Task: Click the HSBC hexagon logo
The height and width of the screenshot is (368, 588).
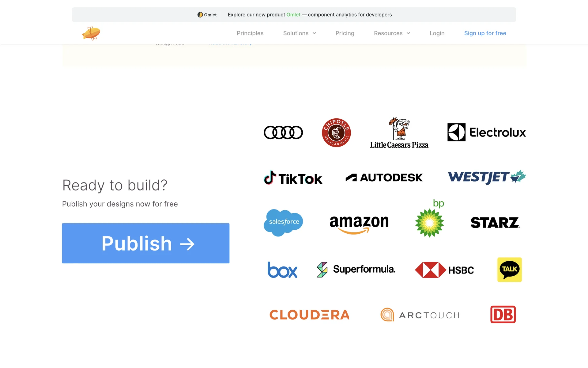Action: click(444, 270)
